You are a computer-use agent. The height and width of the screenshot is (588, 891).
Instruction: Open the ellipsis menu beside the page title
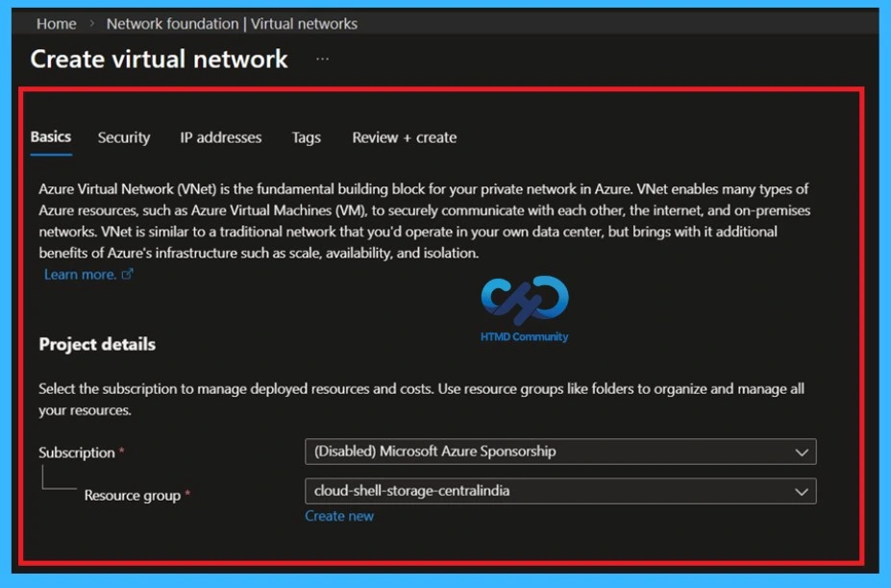(x=322, y=60)
